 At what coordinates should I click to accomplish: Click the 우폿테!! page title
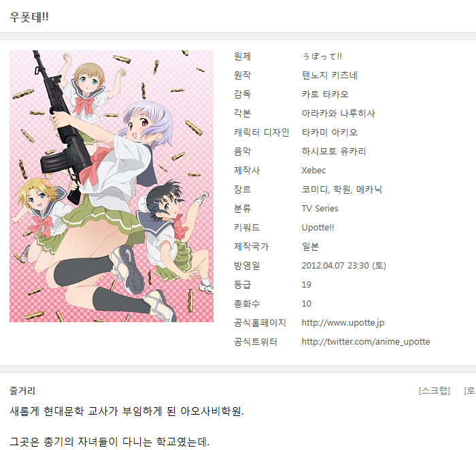29,17
